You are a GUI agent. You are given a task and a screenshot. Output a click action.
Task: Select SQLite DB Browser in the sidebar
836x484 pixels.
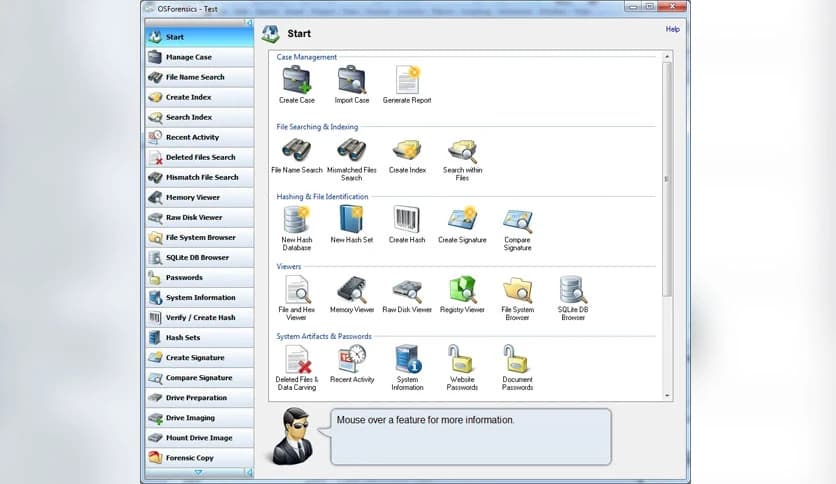tap(199, 257)
